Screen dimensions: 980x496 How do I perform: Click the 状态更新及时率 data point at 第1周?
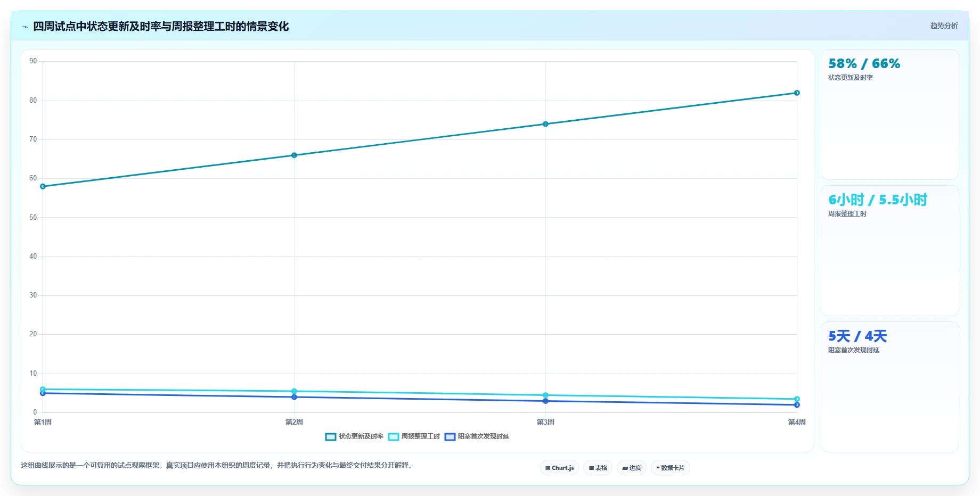43,186
